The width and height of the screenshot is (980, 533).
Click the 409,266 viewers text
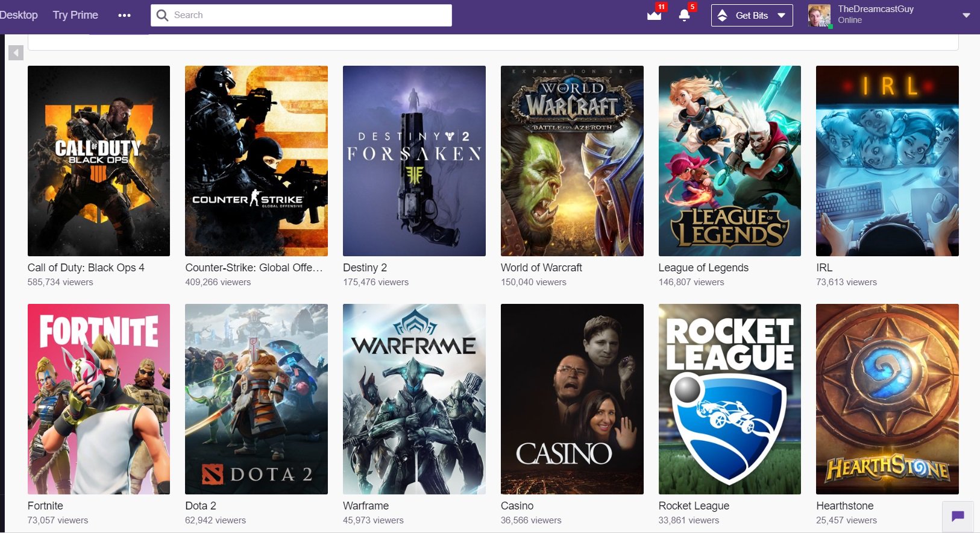coord(218,282)
